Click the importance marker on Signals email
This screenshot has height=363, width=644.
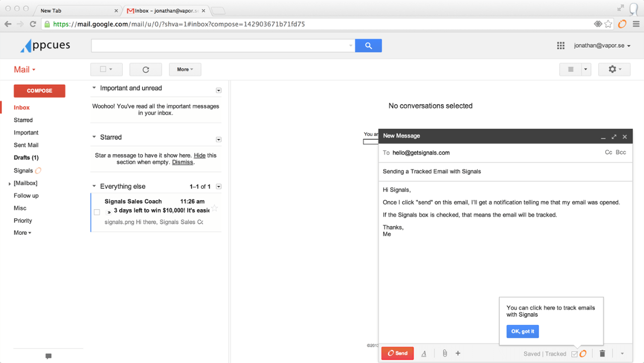click(109, 212)
